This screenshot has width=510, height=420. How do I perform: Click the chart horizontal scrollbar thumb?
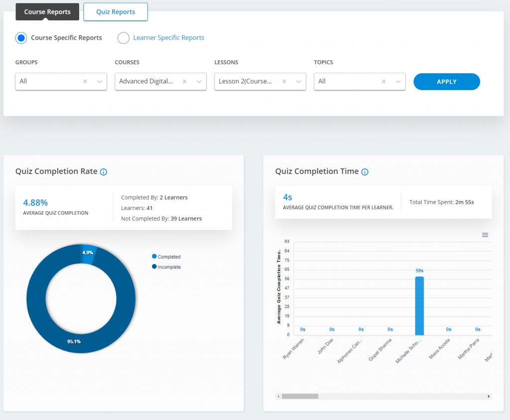(x=300, y=396)
